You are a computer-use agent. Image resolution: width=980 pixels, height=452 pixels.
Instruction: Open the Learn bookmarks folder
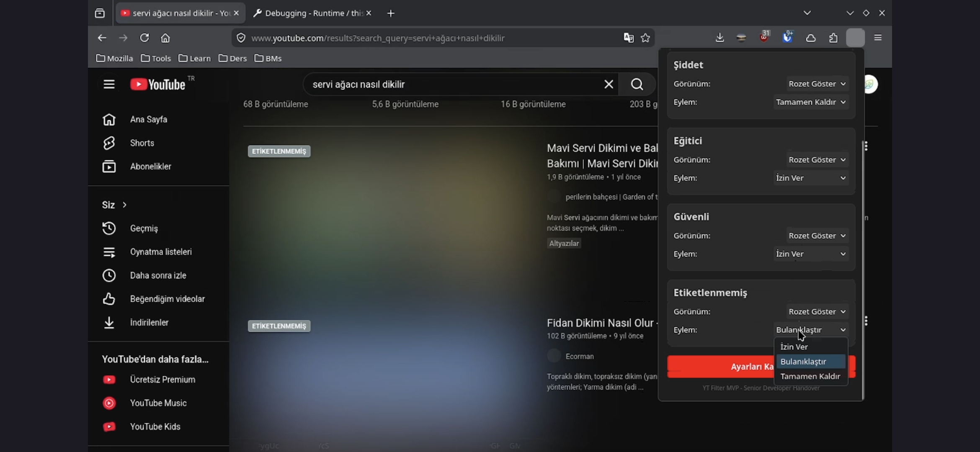click(x=194, y=58)
